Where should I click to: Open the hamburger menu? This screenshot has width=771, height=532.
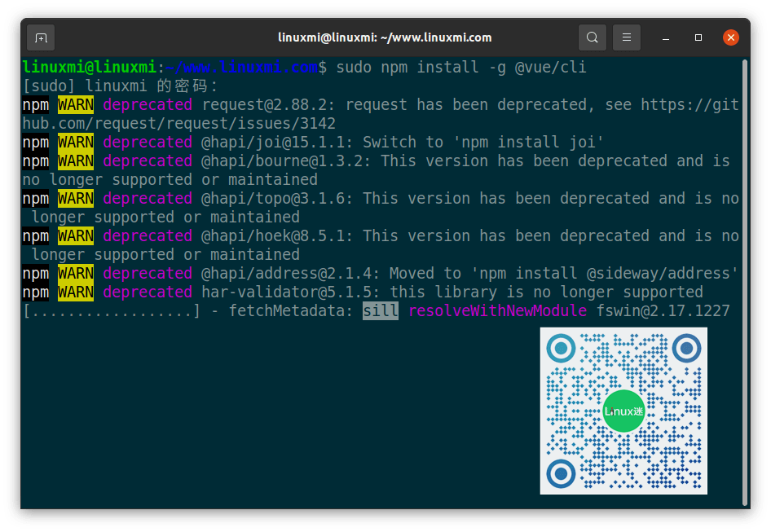tap(626, 37)
